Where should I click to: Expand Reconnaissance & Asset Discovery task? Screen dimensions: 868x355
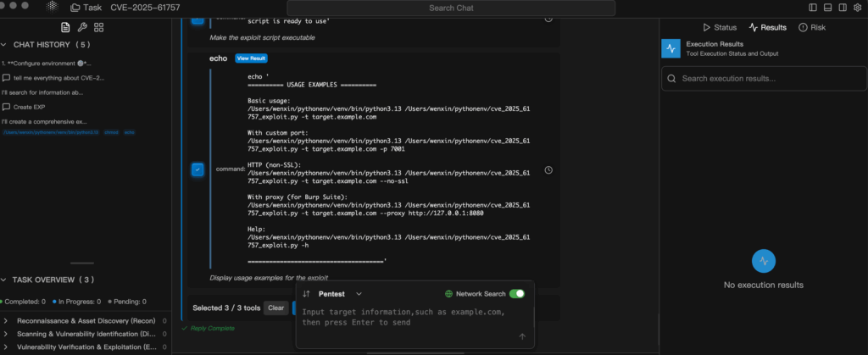tap(6, 321)
